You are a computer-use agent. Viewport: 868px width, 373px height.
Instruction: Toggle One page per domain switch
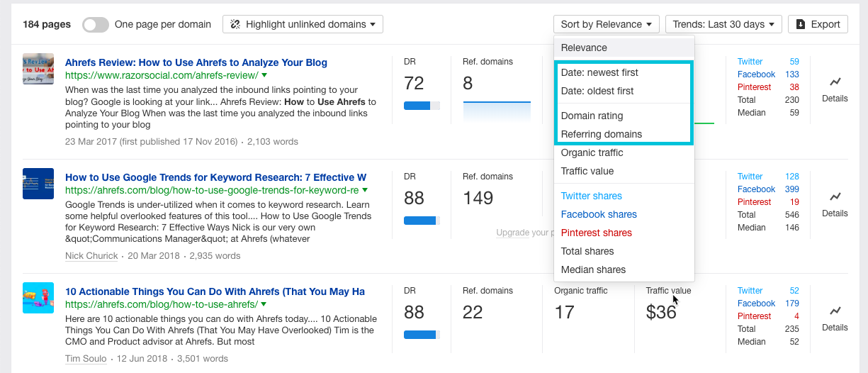click(x=96, y=24)
